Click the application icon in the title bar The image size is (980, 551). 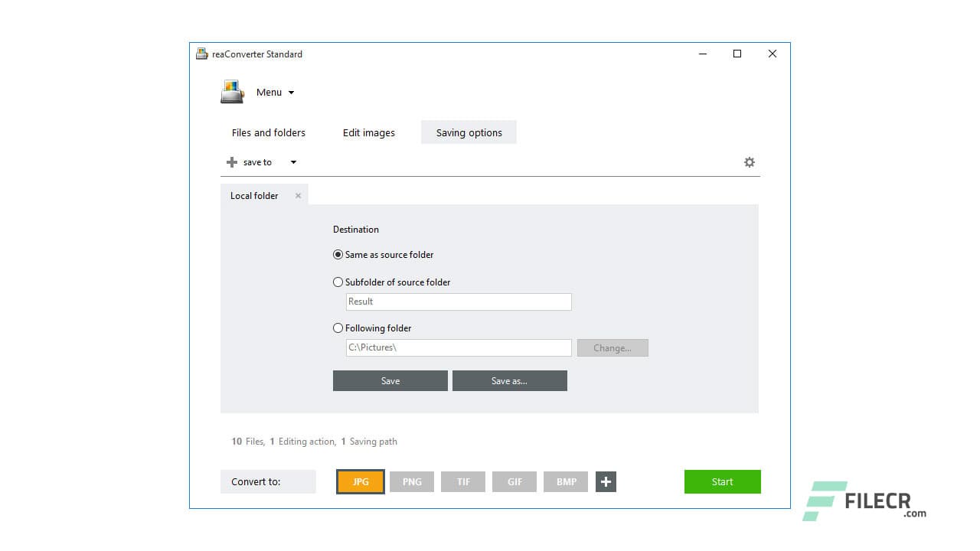point(201,54)
